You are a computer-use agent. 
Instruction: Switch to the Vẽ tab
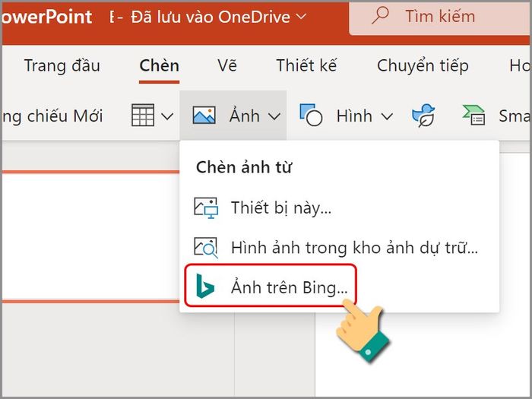pyautogui.click(x=227, y=65)
